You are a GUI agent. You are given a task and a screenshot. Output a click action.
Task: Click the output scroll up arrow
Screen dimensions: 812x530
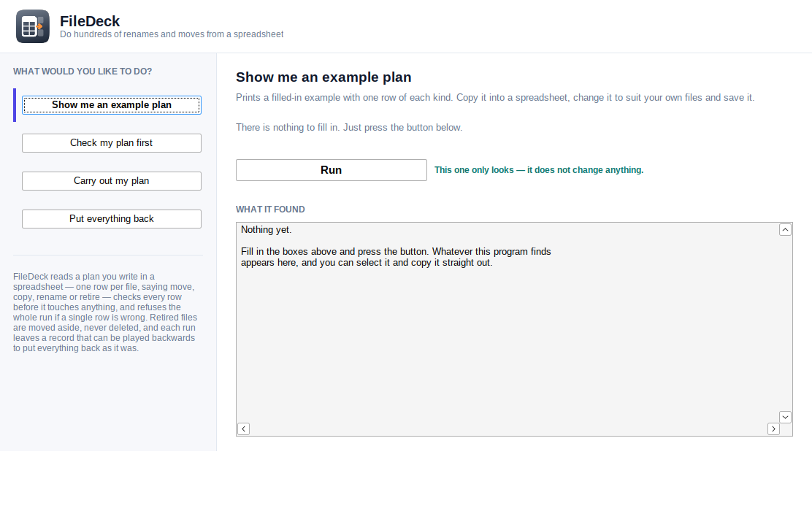point(785,229)
